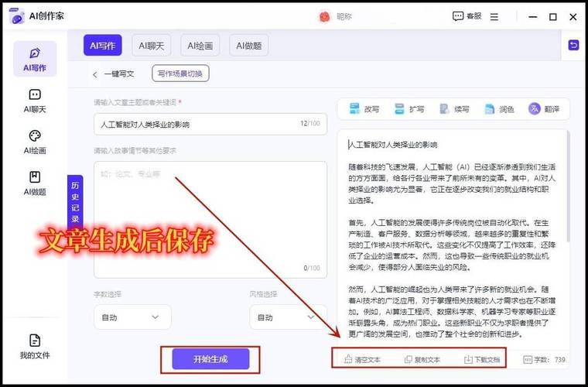Click the 续写 continue-writing tool
Viewport: 588px width, 387px height.
coord(453,109)
